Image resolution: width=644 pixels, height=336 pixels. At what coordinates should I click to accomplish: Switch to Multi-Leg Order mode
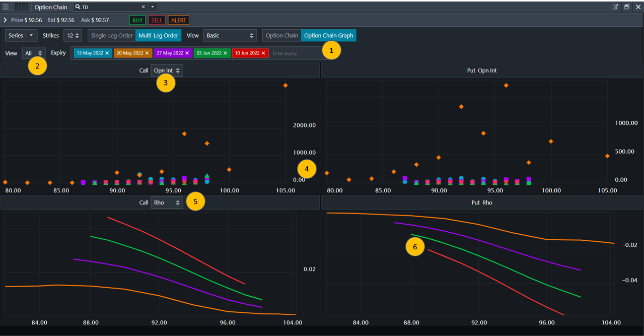pos(158,36)
